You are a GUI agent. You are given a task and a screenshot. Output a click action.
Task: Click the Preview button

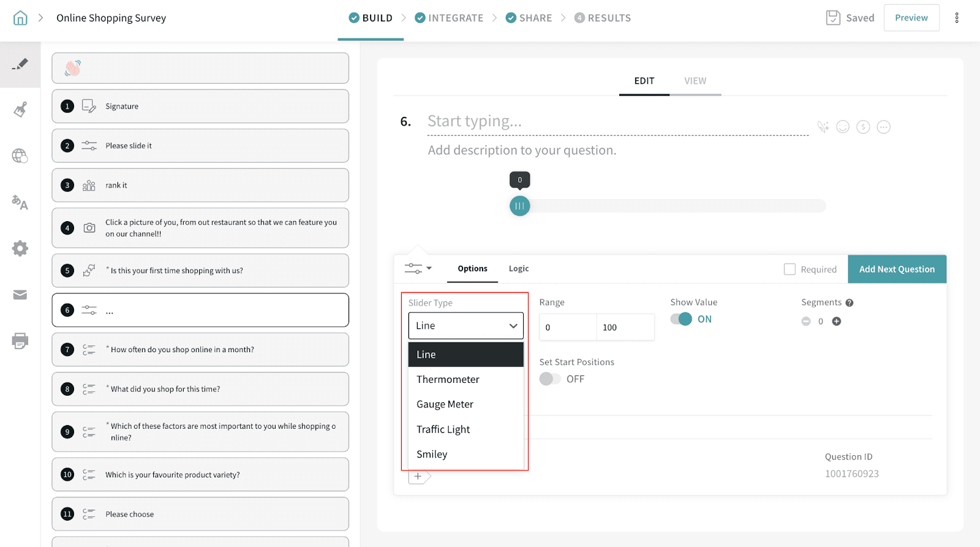tap(911, 18)
